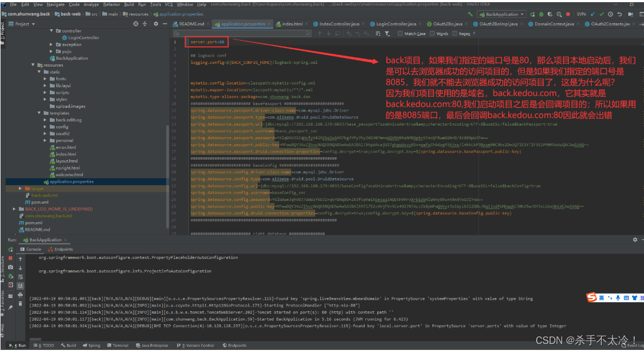Click the SVN Revert arrow icon

click(620, 14)
